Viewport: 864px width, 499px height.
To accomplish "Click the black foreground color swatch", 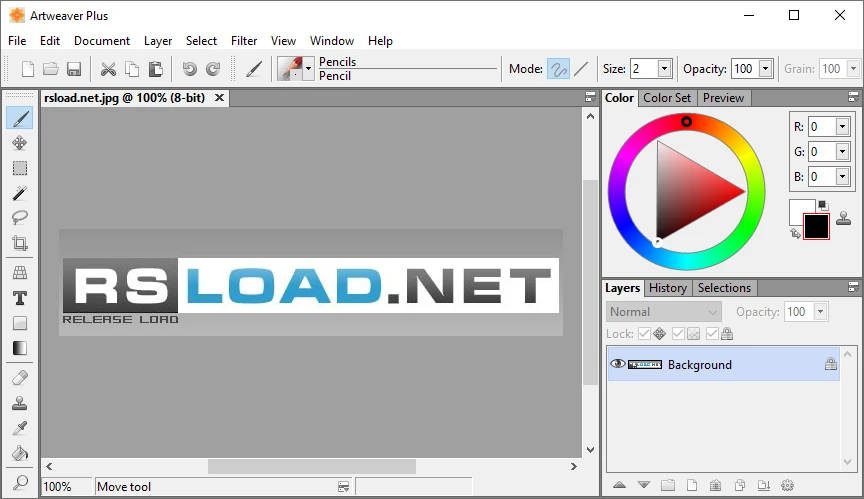I will click(816, 227).
